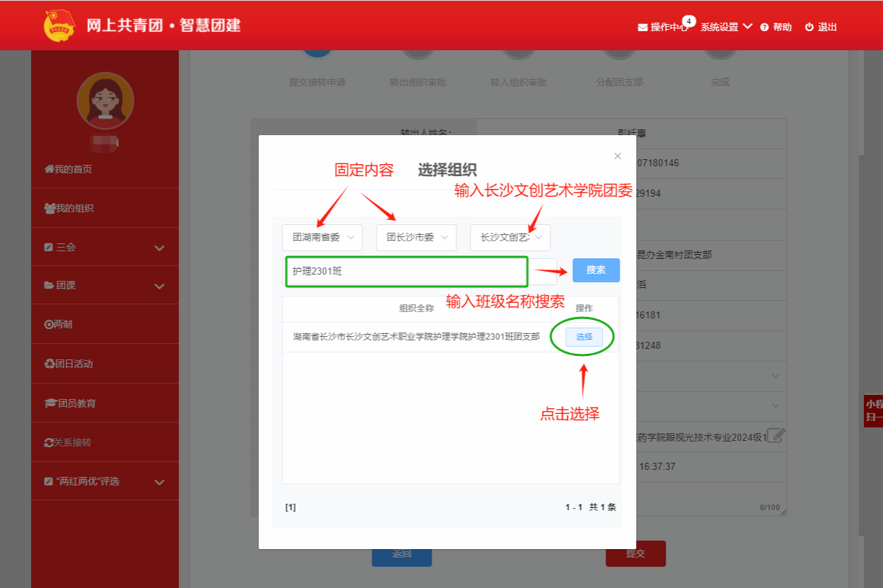This screenshot has height=588, width=883.
Task: Expand "两红两优"评选 sidebar menu
Action: coord(105,481)
